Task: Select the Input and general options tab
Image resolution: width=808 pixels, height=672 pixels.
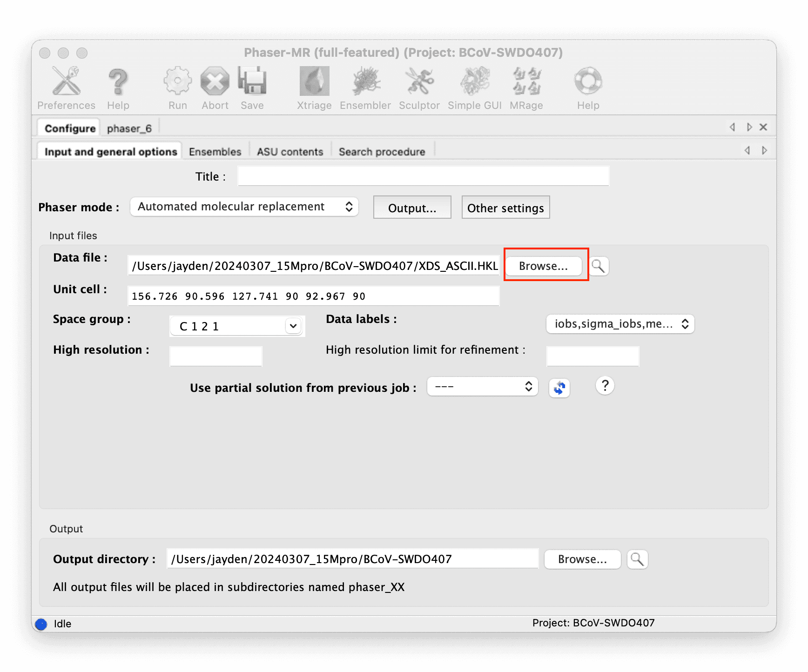Action: point(111,152)
